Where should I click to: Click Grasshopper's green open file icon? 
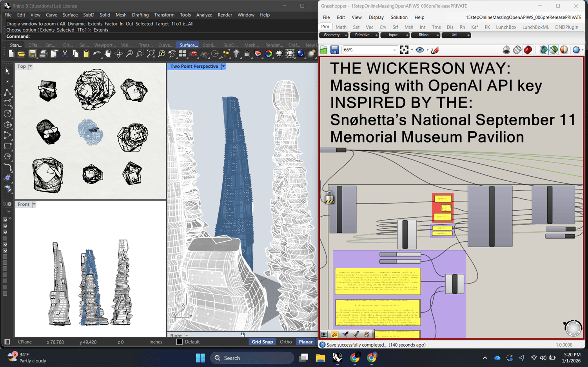[x=324, y=50]
